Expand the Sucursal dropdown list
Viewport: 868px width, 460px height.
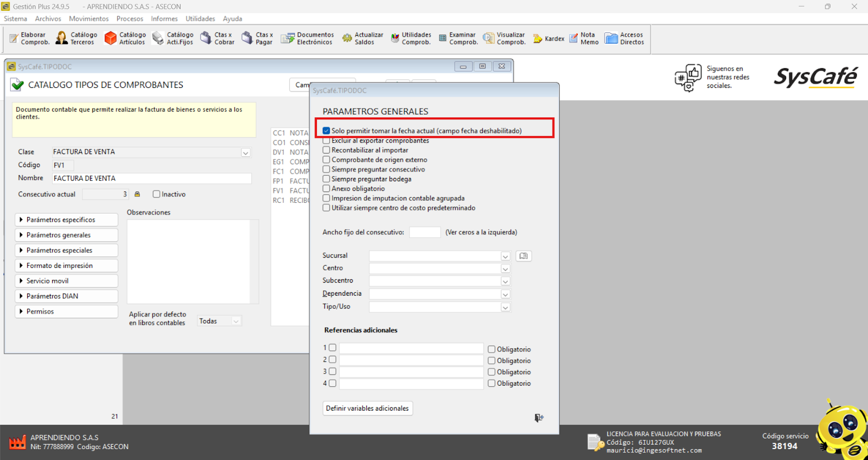point(505,257)
